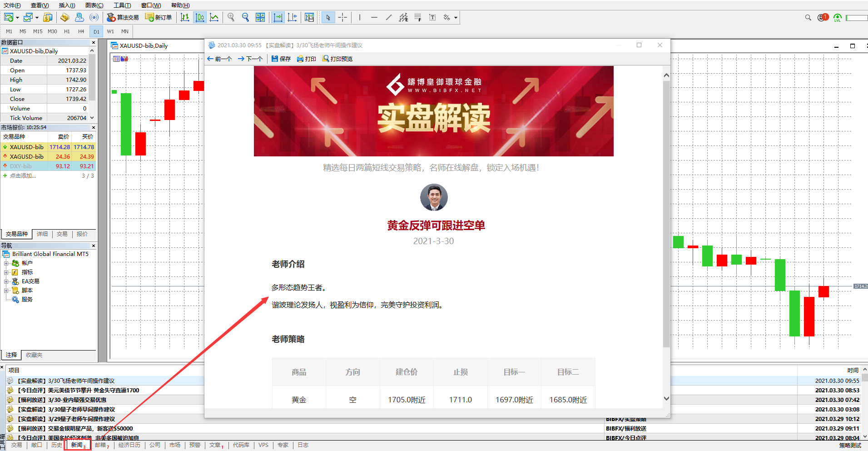Select the horizontal line drawing tool

click(x=374, y=17)
